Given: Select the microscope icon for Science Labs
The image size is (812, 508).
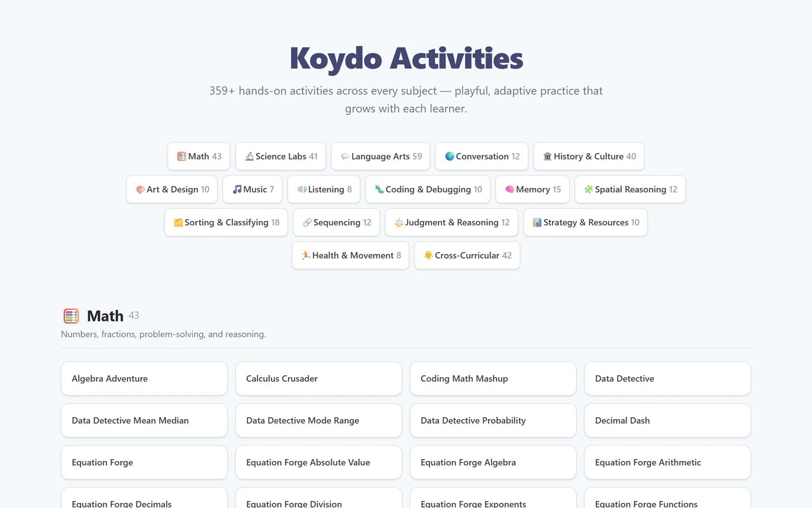Looking at the screenshot, I should [249, 156].
